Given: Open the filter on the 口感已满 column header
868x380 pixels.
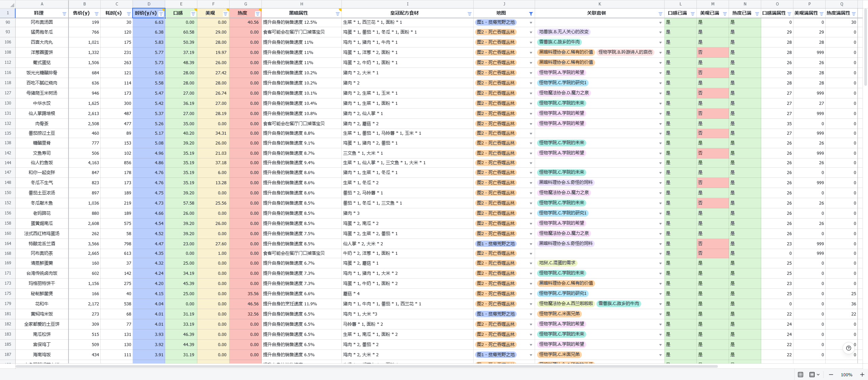Looking at the screenshot, I should point(693,14).
